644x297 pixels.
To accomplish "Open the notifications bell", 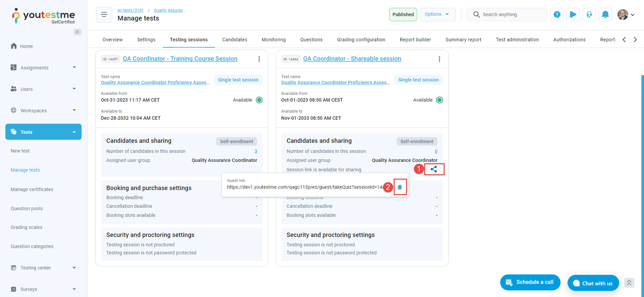I will point(605,14).
